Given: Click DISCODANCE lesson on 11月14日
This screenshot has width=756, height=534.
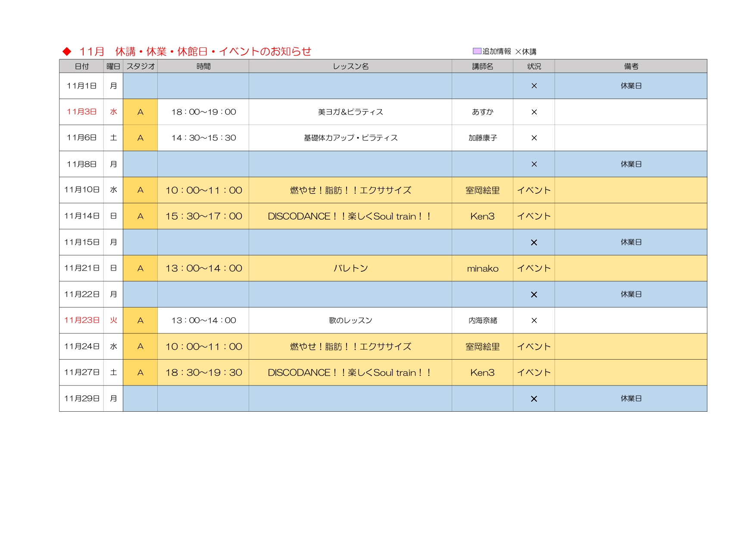Looking at the screenshot, I should click(x=350, y=216).
